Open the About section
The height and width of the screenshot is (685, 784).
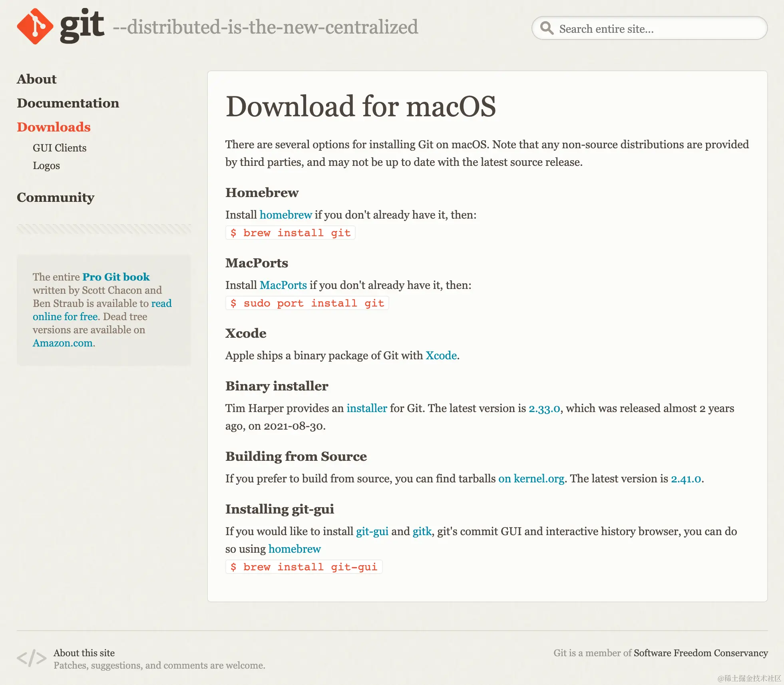coord(37,79)
